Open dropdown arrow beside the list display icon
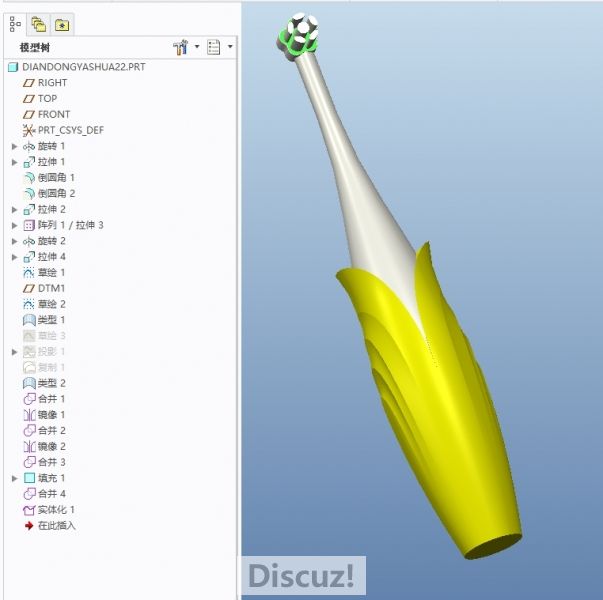 230,47
